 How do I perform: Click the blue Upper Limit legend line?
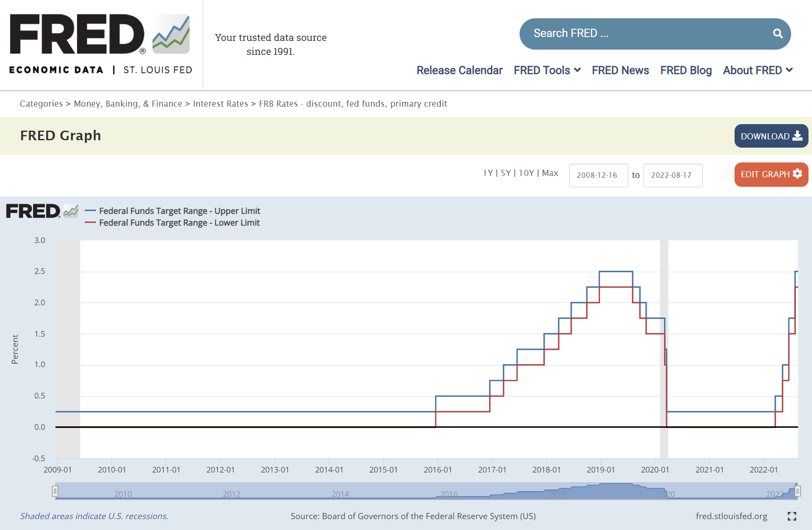pyautogui.click(x=90, y=211)
